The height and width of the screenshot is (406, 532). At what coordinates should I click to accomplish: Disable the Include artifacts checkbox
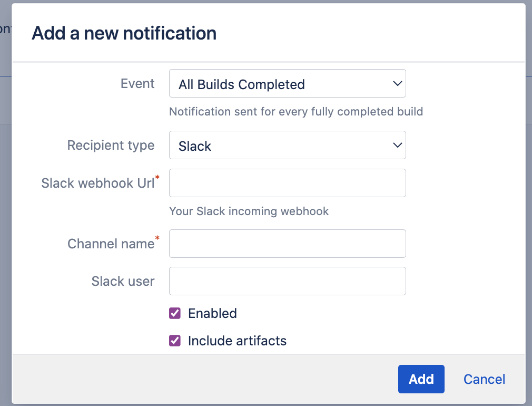click(x=175, y=341)
